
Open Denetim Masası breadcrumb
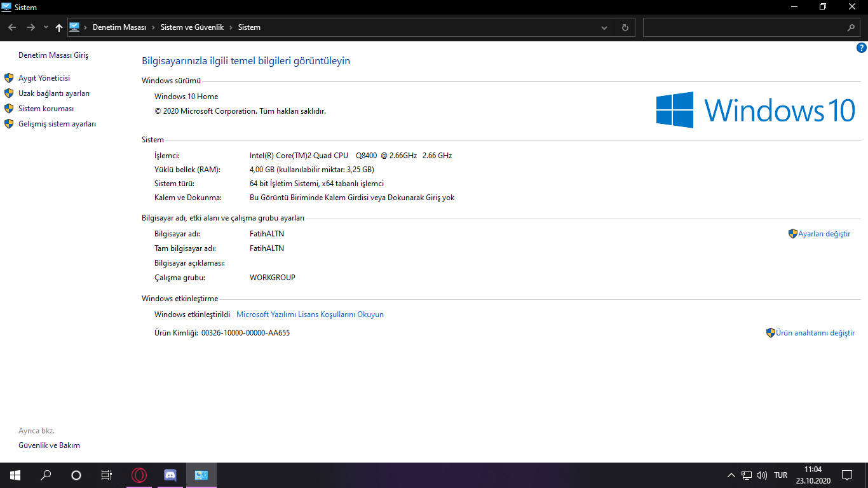pyautogui.click(x=119, y=27)
